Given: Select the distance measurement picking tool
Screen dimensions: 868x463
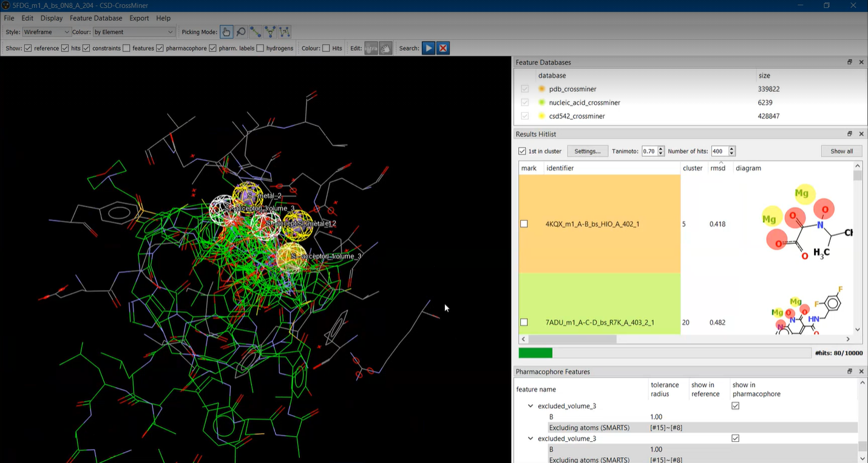Looking at the screenshot, I should pyautogui.click(x=256, y=32).
